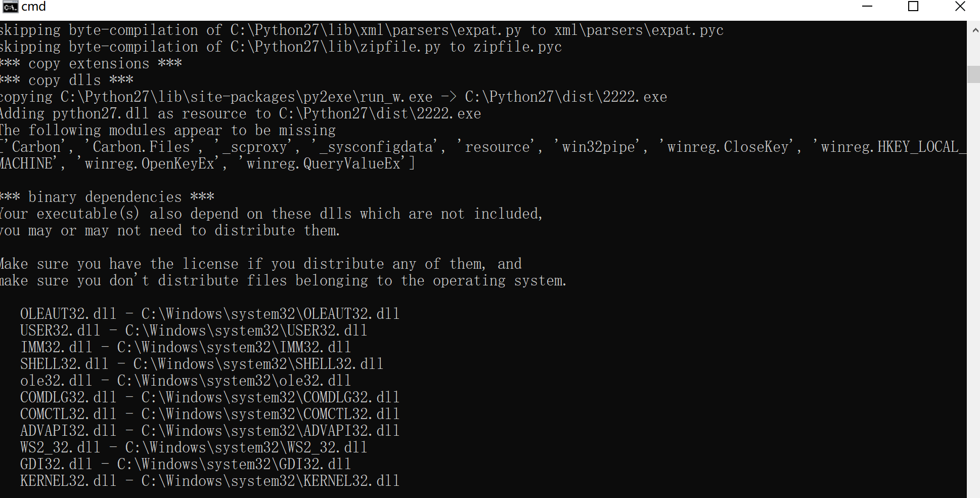This screenshot has height=498, width=980.
Task: Click the 'copy dlls' line
Action: [x=67, y=80]
